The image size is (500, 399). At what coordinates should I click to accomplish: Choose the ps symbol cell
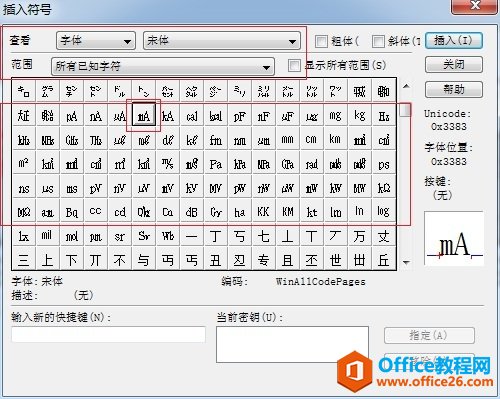(384, 163)
